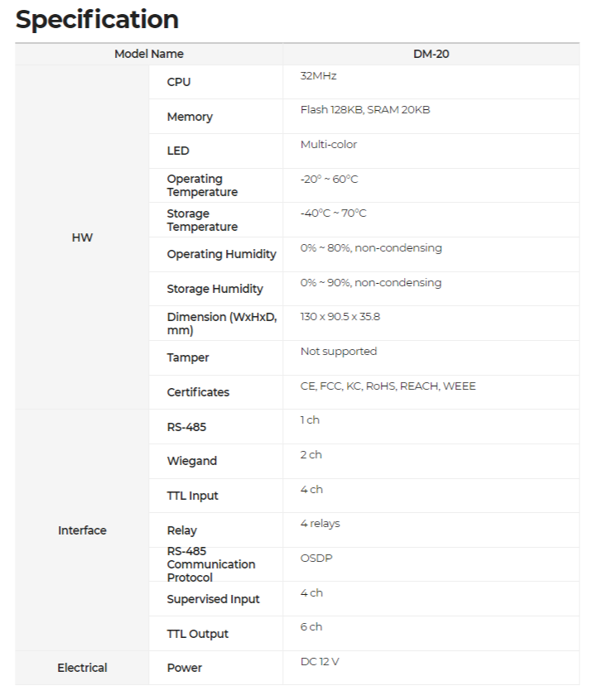Select the DC 12 V power value
597x700 pixels.
(320, 662)
